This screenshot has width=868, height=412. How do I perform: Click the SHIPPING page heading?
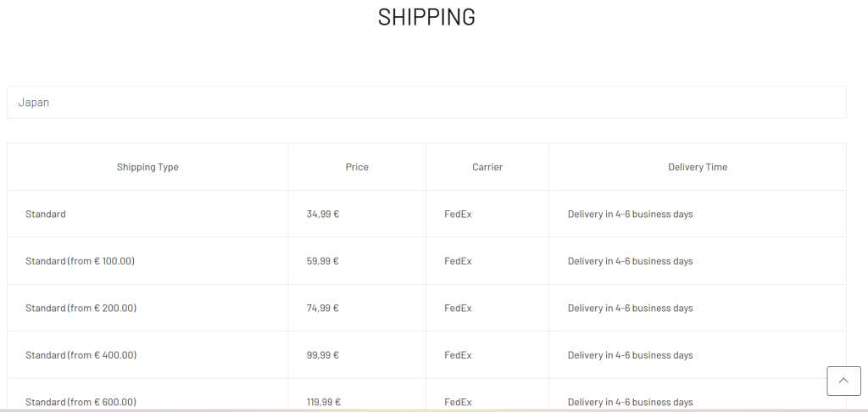coord(426,17)
